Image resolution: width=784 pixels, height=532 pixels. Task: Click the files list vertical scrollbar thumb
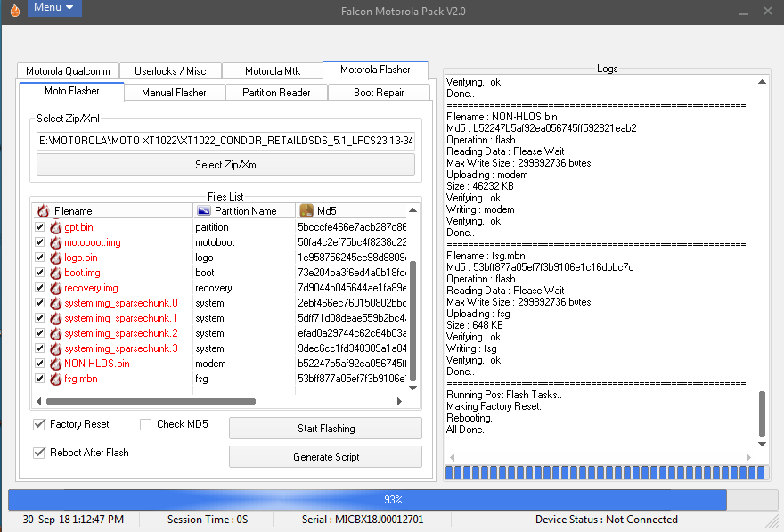(x=412, y=321)
